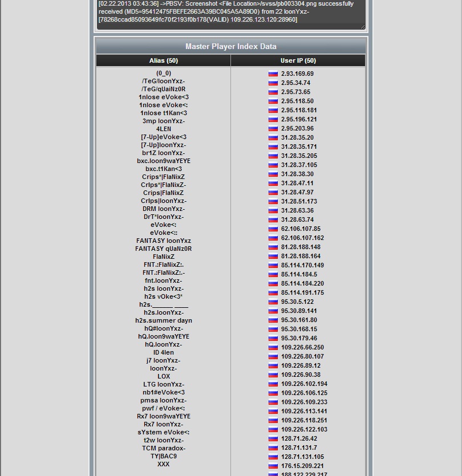
Task: Select the flag beside 31.28.63.74
Action: (273, 219)
